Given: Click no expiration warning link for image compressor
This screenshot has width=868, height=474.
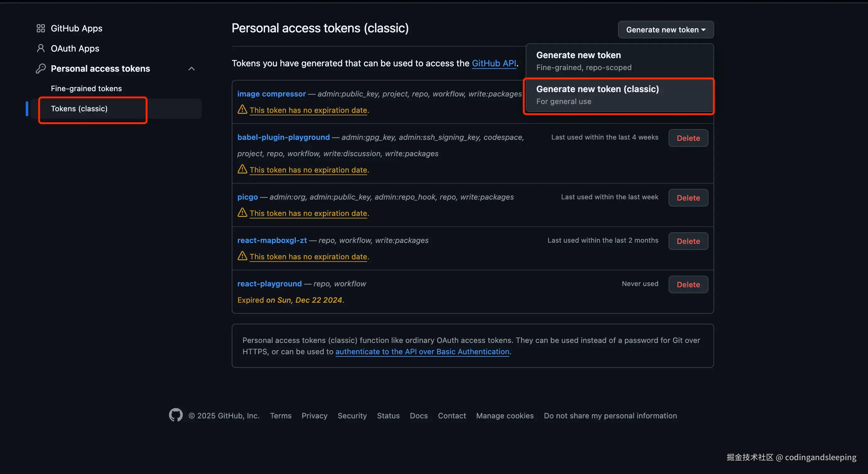Looking at the screenshot, I should click(x=308, y=110).
